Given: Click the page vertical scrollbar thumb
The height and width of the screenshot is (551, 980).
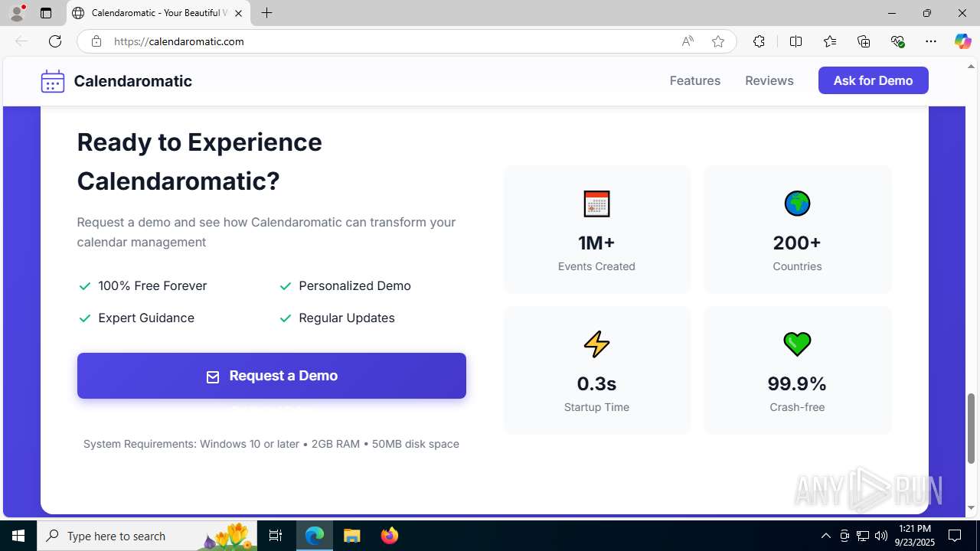Looking at the screenshot, I should point(972,428).
